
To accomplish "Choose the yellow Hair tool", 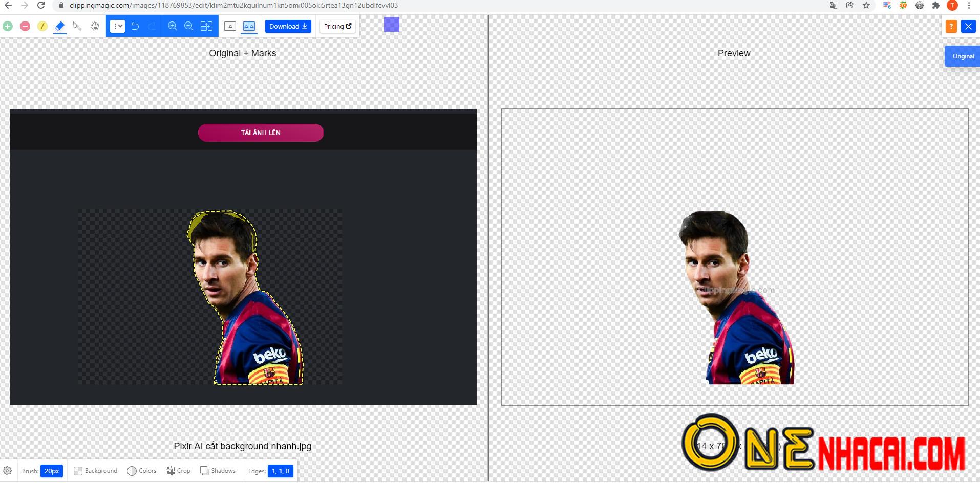I will coord(42,26).
